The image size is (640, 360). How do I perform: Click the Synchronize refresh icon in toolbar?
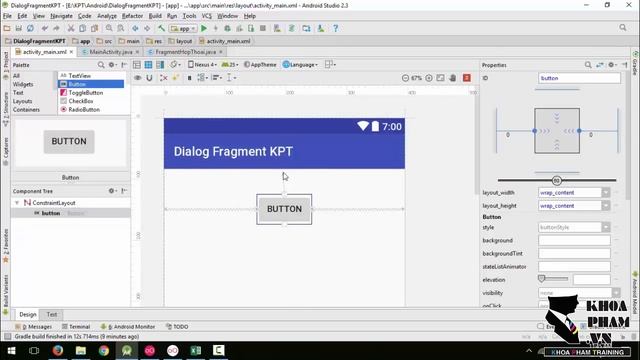30,28
